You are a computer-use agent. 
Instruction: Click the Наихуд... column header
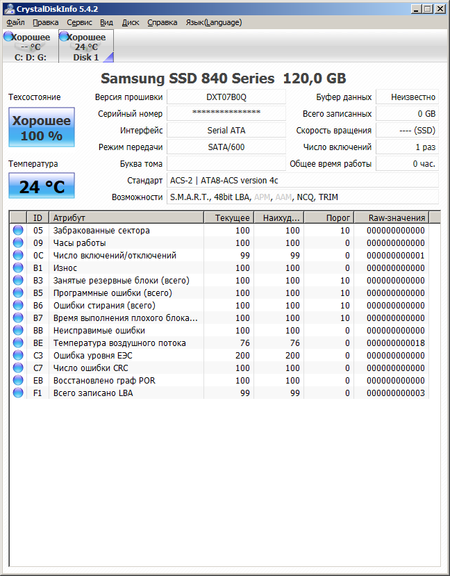[279, 217]
